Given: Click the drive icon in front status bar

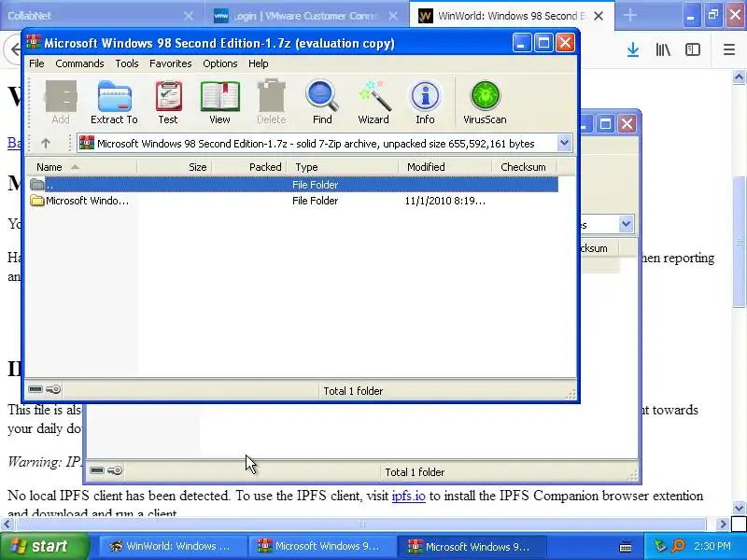Looking at the screenshot, I should tap(35, 389).
